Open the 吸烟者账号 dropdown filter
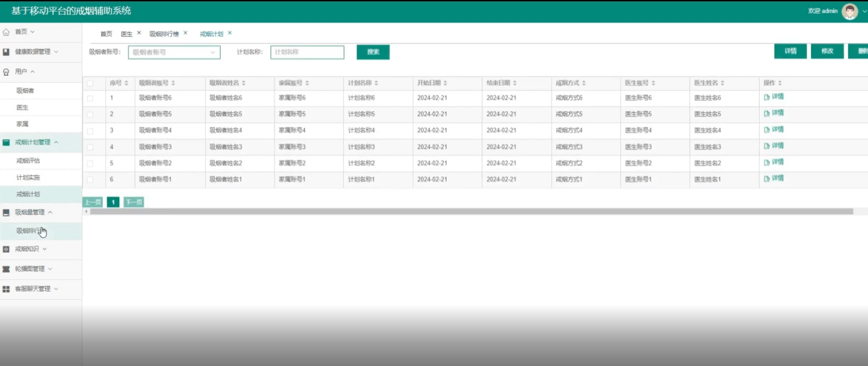The width and height of the screenshot is (868, 366). 174,52
